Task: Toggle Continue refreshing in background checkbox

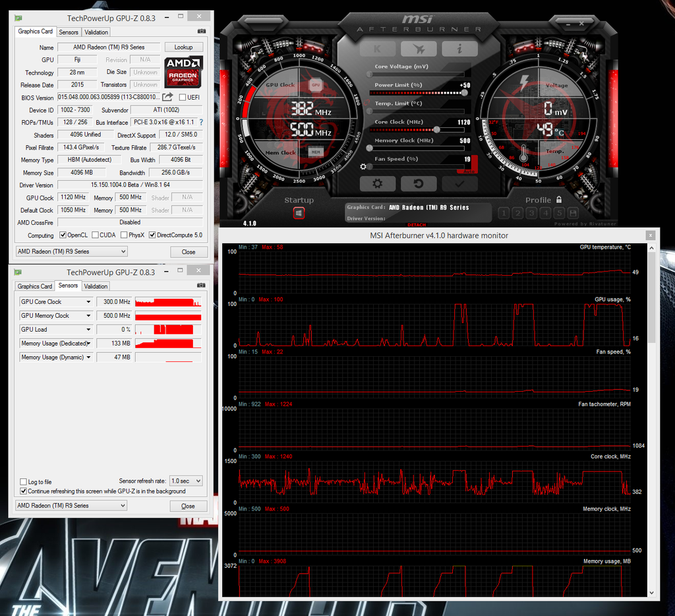Action: point(23,491)
